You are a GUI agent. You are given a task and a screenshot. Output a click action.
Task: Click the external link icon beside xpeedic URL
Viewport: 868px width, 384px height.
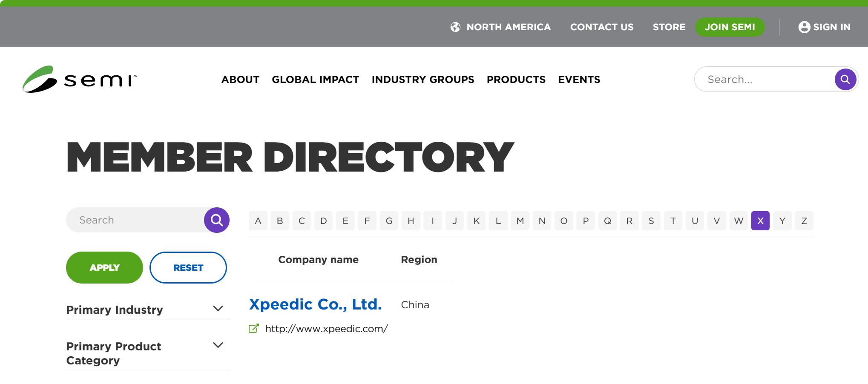(254, 329)
